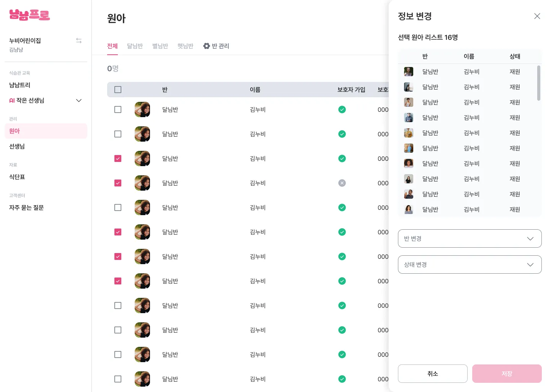Screen dimensions: 551x392
Task: Check the first row's unchecked checkbox
Action: 118,109
